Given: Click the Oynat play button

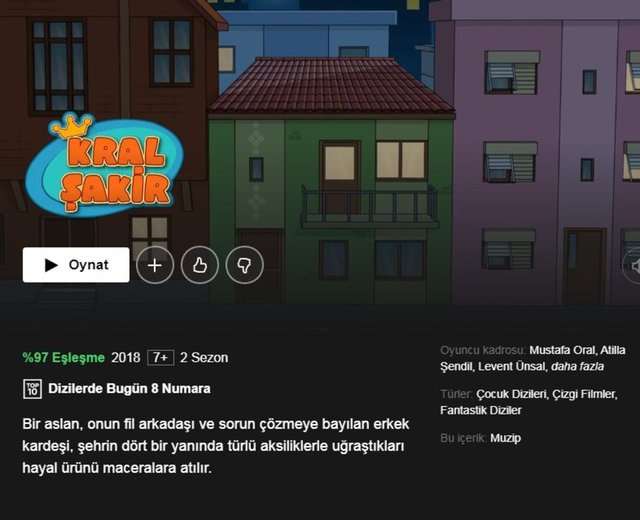Looking at the screenshot, I should [76, 265].
